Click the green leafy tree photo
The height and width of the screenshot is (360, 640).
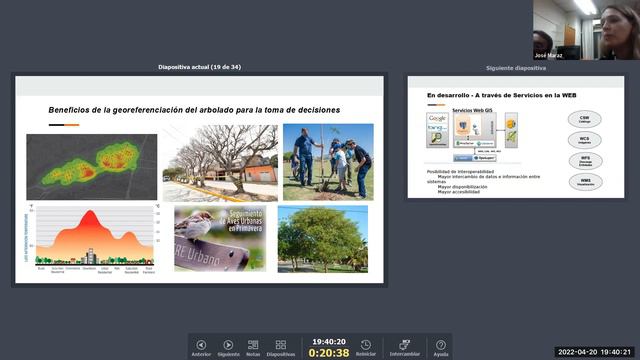tap(323, 239)
